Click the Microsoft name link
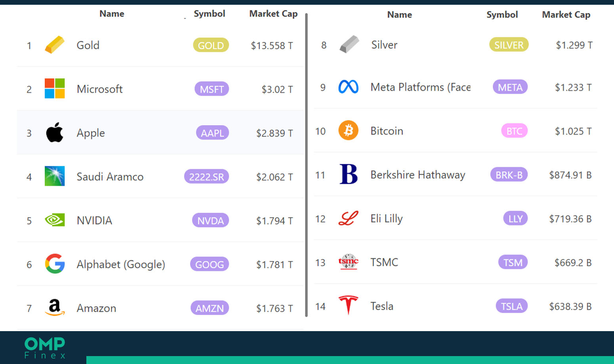This screenshot has width=614, height=364. tap(99, 89)
